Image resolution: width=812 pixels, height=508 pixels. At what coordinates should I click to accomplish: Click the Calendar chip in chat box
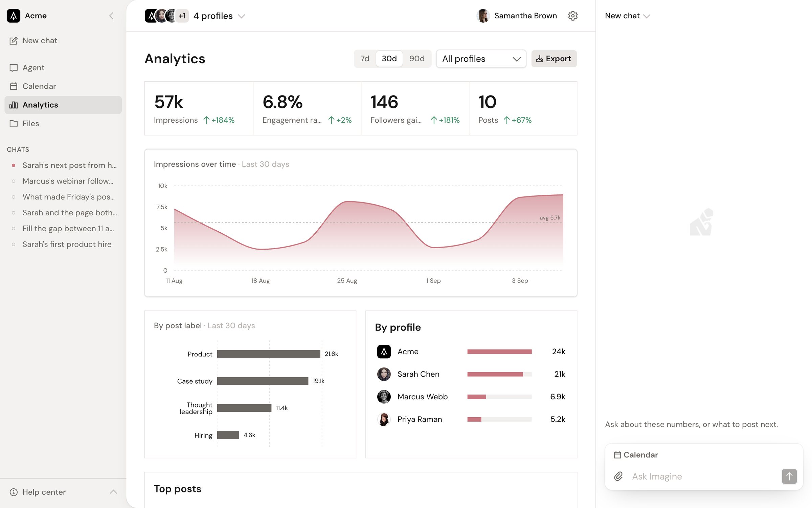636,454
